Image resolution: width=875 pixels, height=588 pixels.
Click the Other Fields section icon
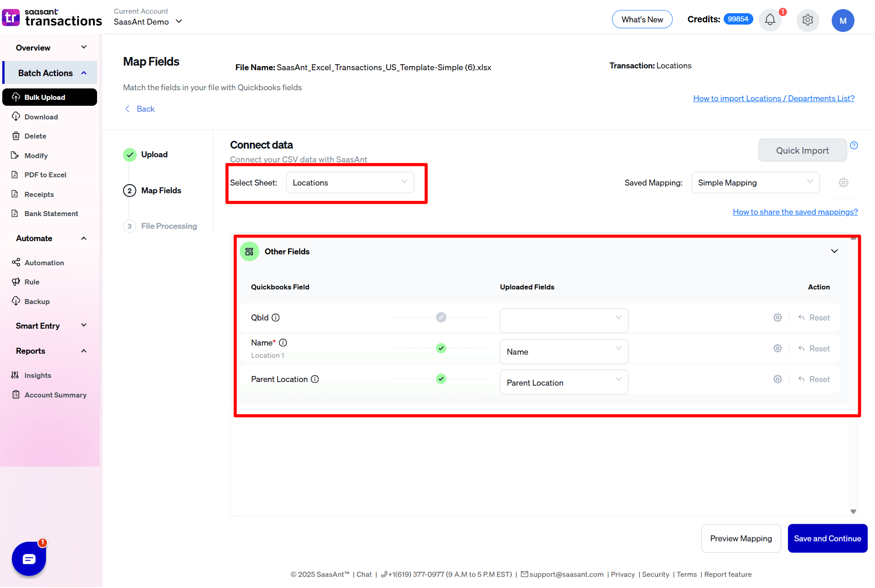tap(249, 252)
